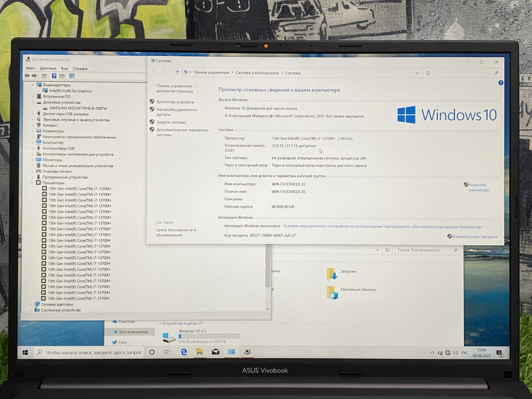
Task: Open the address bar history dropdown in System
Action: (417, 73)
